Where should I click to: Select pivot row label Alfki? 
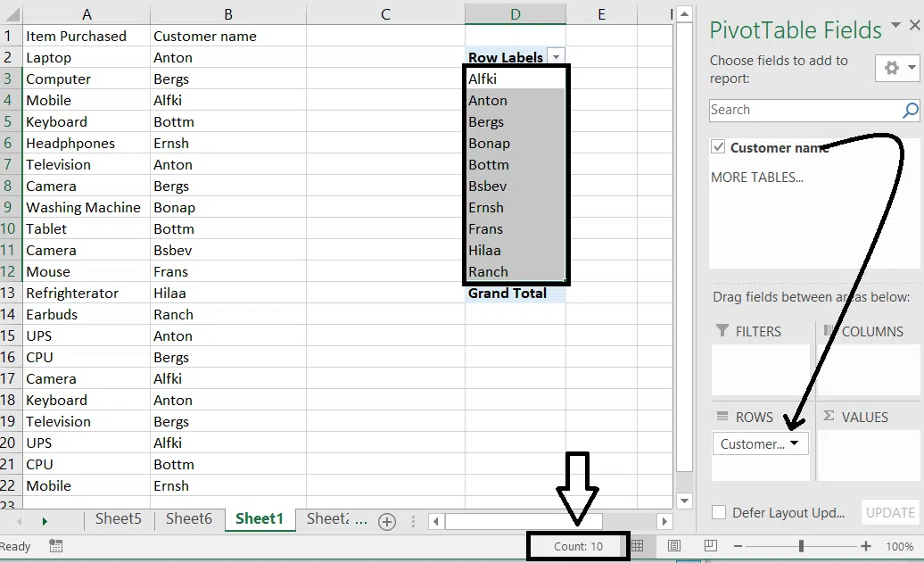coord(515,79)
